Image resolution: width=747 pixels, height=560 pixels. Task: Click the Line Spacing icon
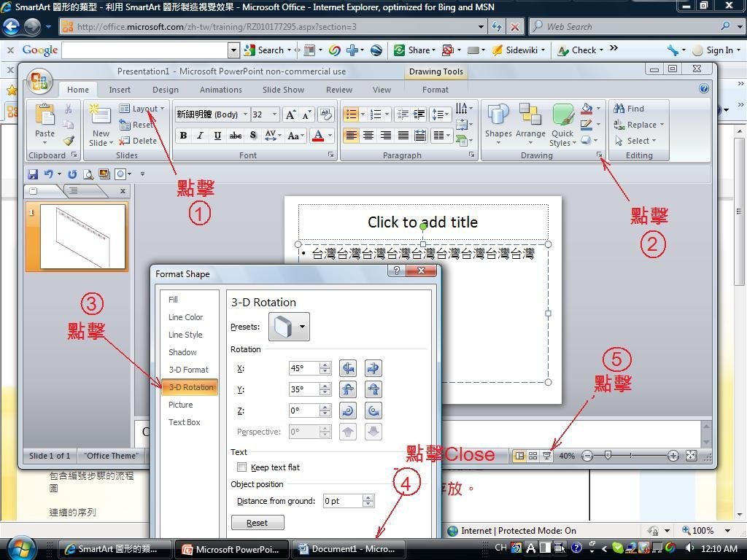pos(438,114)
